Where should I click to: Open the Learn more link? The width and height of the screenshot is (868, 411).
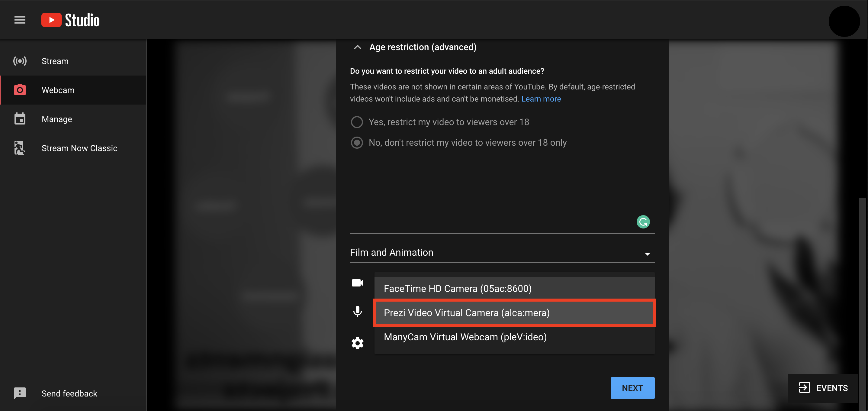pos(541,99)
